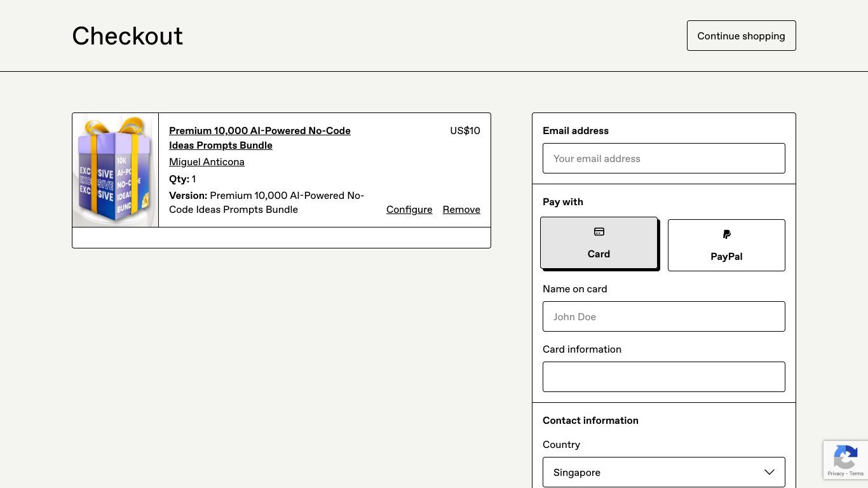Click the US$10 price text

click(465, 130)
